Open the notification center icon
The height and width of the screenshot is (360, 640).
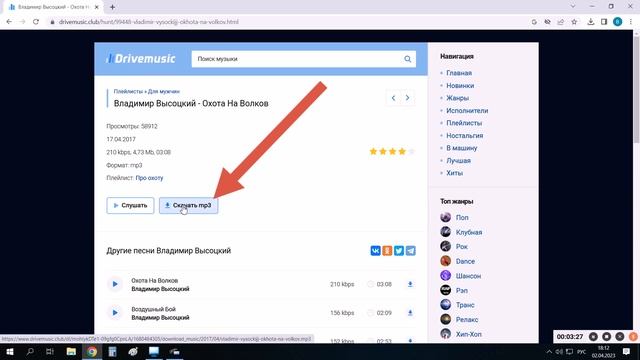pos(626,351)
